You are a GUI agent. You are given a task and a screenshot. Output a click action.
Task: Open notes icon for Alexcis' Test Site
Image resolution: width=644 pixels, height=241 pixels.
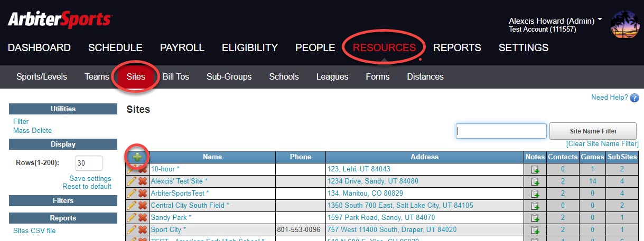coord(535,181)
